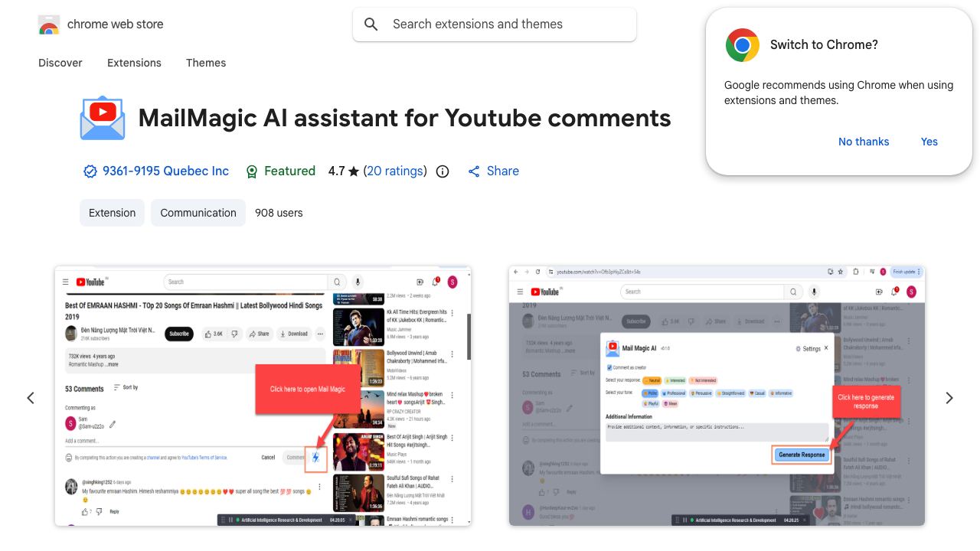Click the MailMagic envelope extension icon

[x=103, y=118]
